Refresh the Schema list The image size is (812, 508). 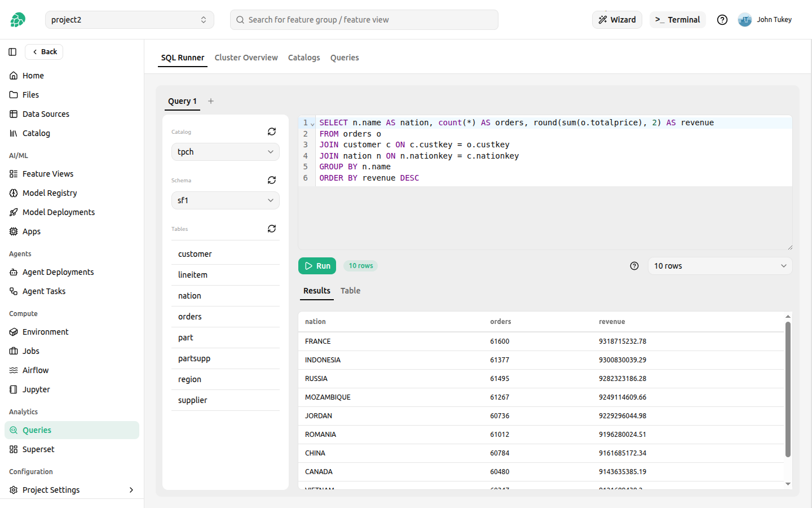272,180
